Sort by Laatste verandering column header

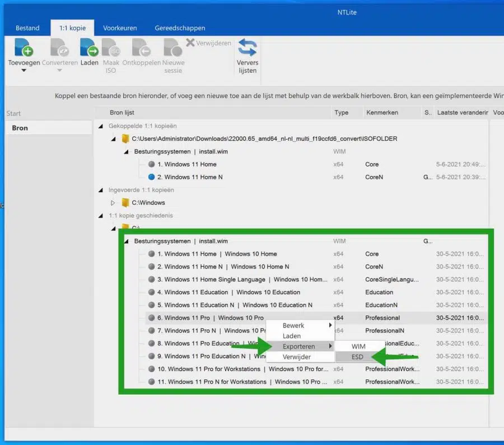[x=461, y=113]
